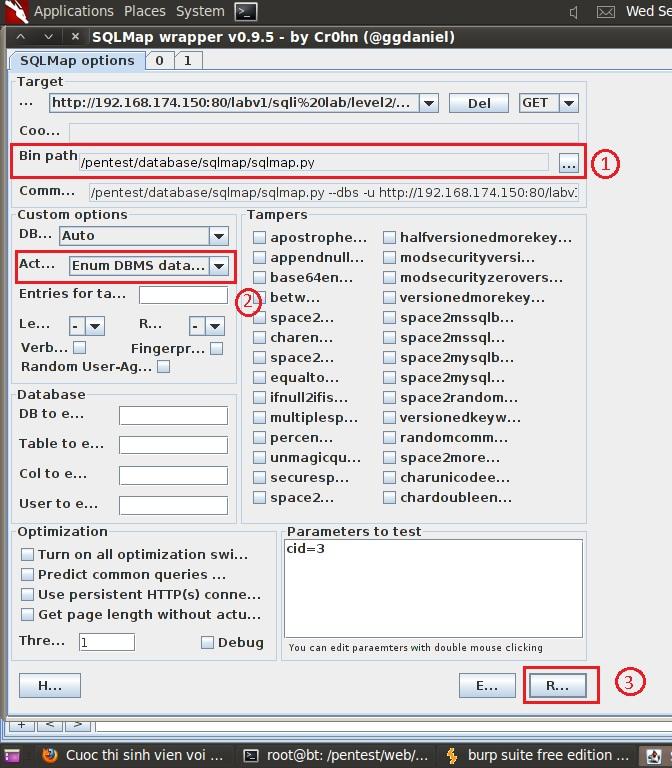Open the Level dropdown
Screen dimensions: 672x768
point(95,326)
